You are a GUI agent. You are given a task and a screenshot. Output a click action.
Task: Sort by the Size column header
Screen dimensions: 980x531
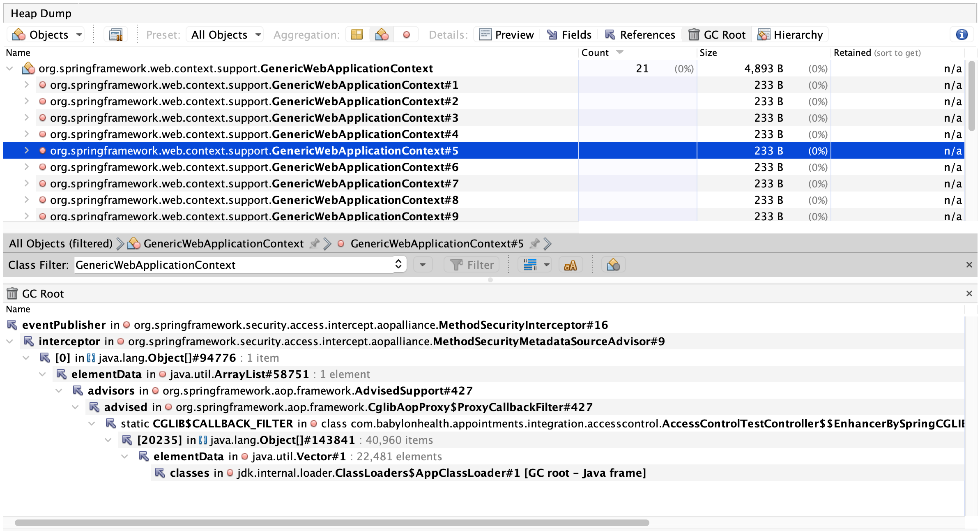point(763,53)
